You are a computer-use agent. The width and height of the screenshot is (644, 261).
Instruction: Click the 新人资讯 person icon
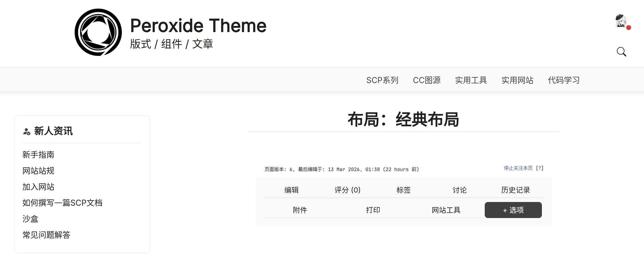pyautogui.click(x=27, y=132)
